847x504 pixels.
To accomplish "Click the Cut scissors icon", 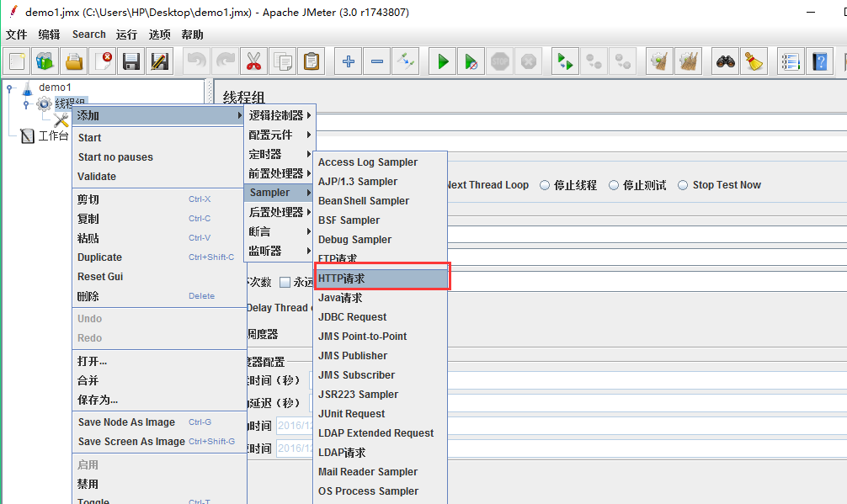I will pos(254,61).
